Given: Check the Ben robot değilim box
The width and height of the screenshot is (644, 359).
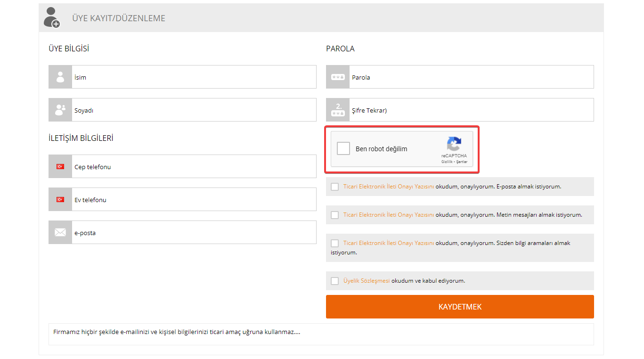Looking at the screenshot, I should pos(343,149).
